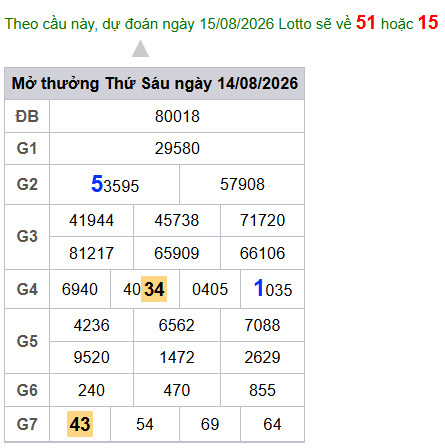Click the red predicted number 51
445x448 pixels.
[x=366, y=23]
